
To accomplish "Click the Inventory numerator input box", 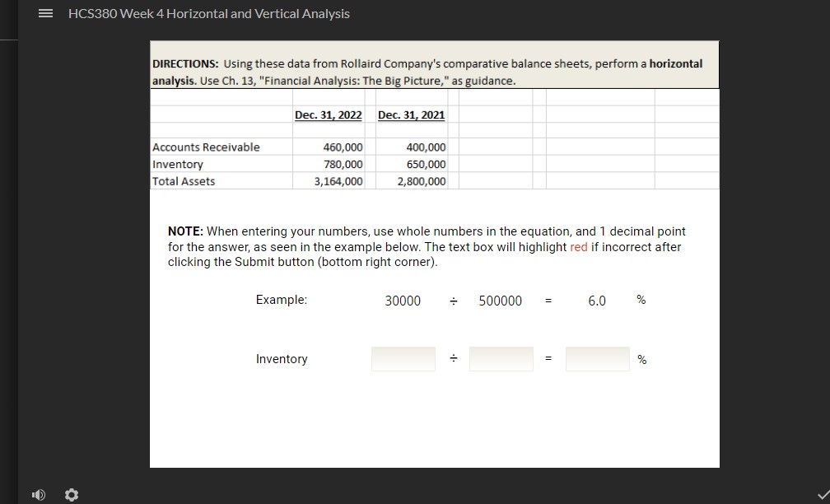I will pyautogui.click(x=403, y=358).
